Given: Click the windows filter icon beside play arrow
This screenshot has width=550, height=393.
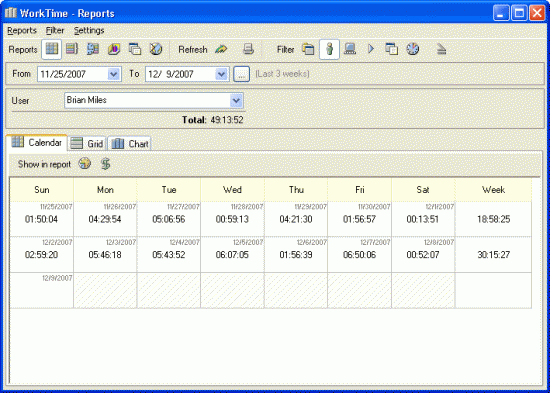Looking at the screenshot, I should (x=391, y=49).
